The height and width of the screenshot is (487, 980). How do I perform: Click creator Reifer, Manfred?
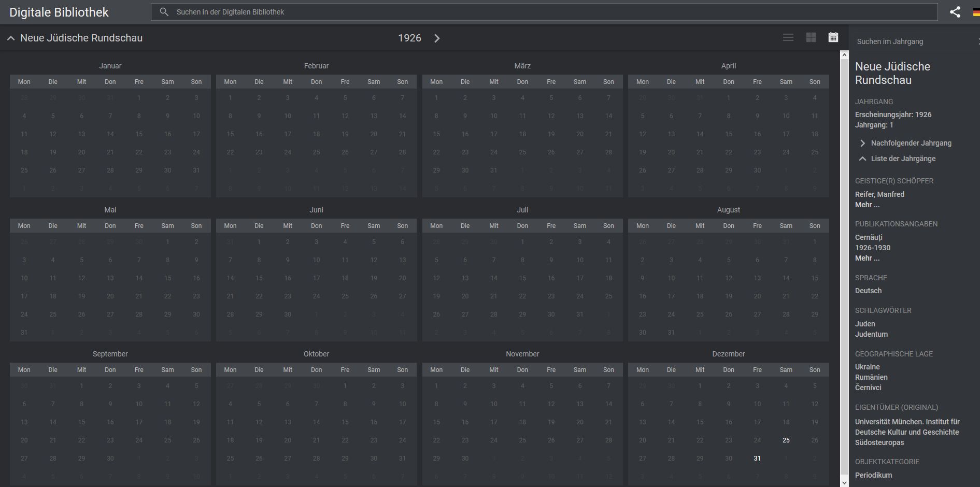[879, 194]
